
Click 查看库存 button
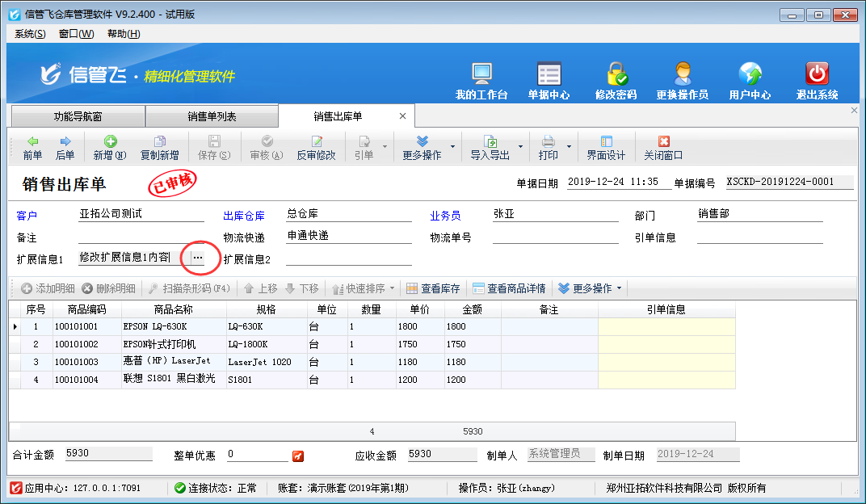(x=433, y=288)
